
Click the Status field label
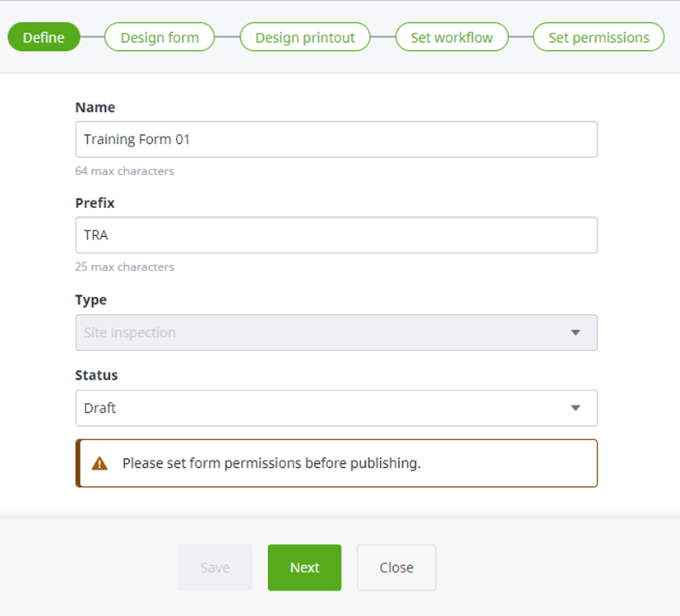(96, 375)
